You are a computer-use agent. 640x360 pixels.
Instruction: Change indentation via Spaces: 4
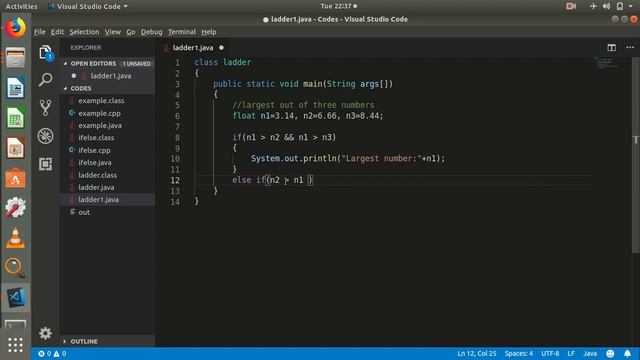pos(518,353)
